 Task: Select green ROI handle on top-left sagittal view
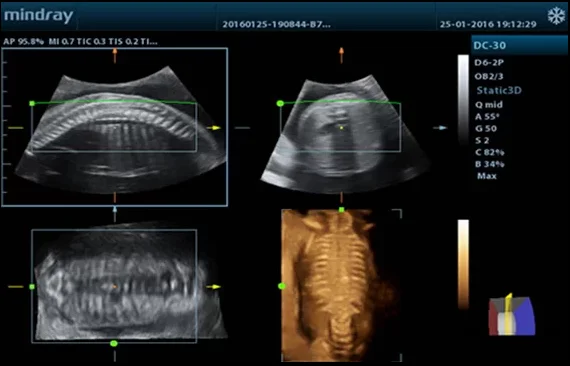click(x=32, y=104)
